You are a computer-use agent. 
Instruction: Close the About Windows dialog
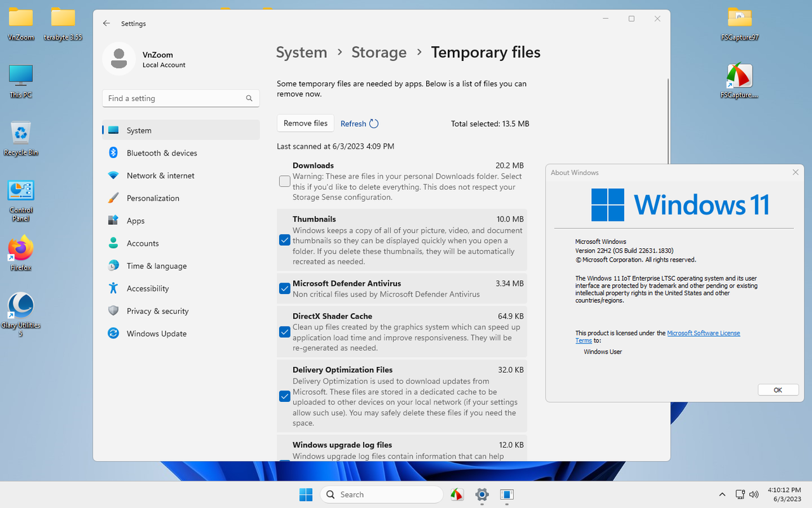point(796,172)
